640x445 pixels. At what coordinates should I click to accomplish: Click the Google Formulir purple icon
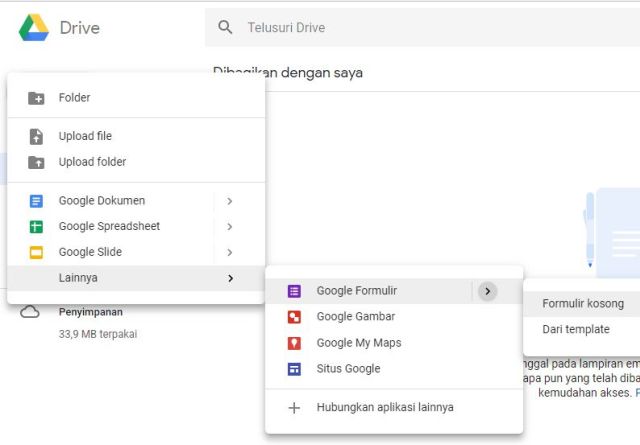pos(294,291)
